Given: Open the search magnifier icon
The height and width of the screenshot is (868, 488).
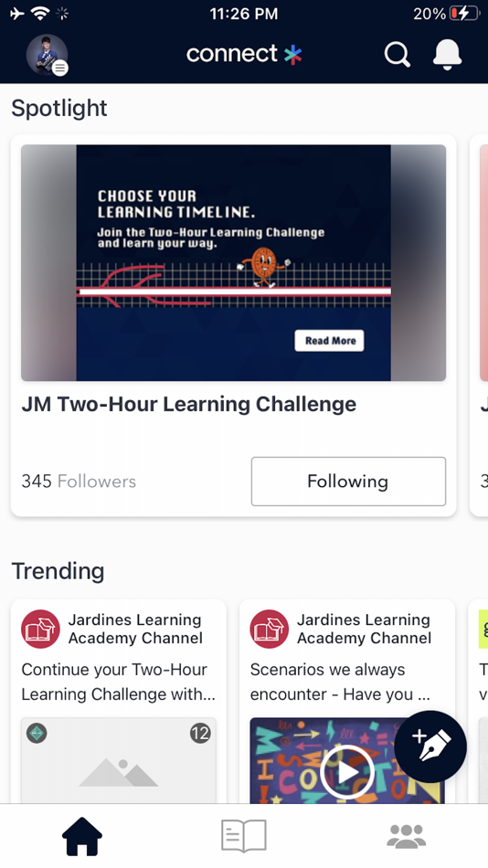Looking at the screenshot, I should click(398, 55).
